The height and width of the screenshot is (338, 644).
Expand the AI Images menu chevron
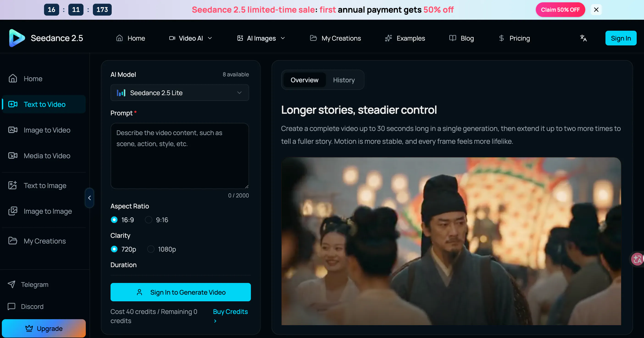tap(283, 38)
